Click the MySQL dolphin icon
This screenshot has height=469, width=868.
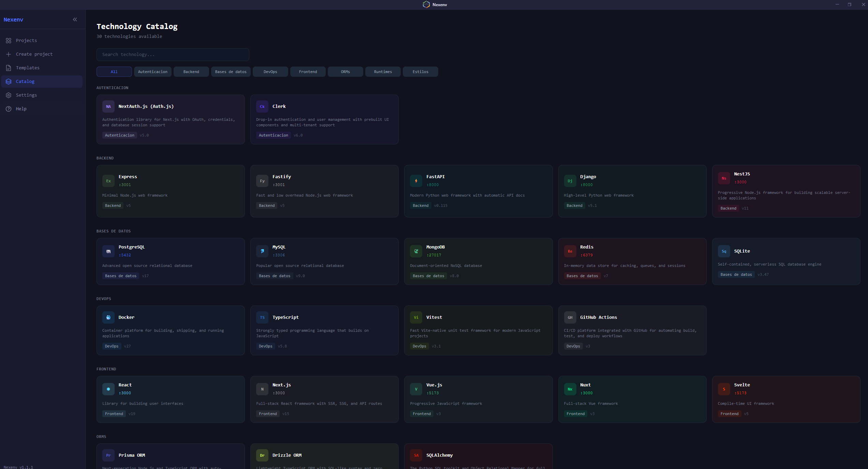[x=262, y=251]
